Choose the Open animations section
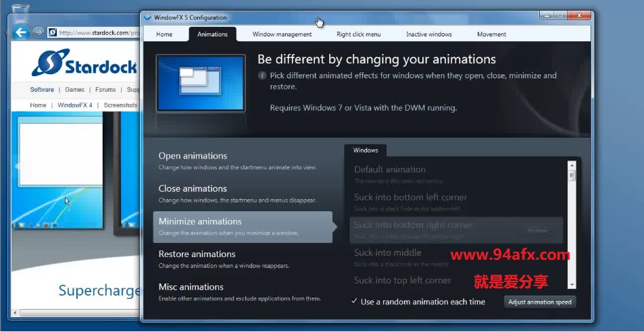Screen dimensions: 644x332 (x=243, y=161)
